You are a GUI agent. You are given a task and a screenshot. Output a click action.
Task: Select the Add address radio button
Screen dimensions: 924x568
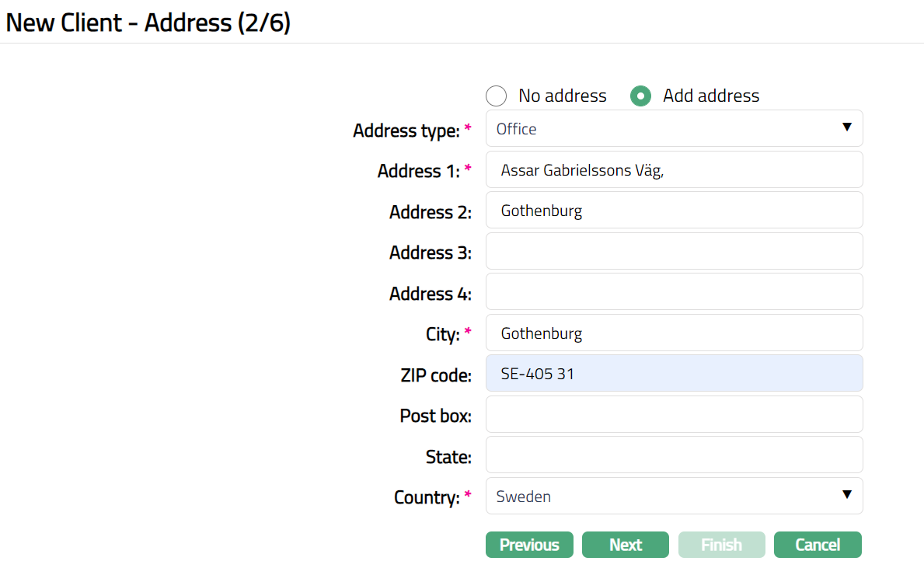click(x=640, y=96)
